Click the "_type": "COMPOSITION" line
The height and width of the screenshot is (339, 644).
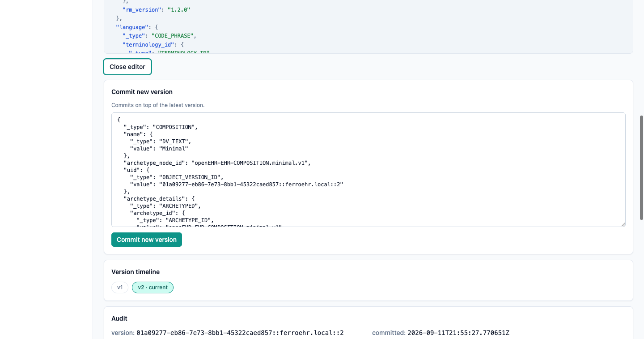coord(161,127)
